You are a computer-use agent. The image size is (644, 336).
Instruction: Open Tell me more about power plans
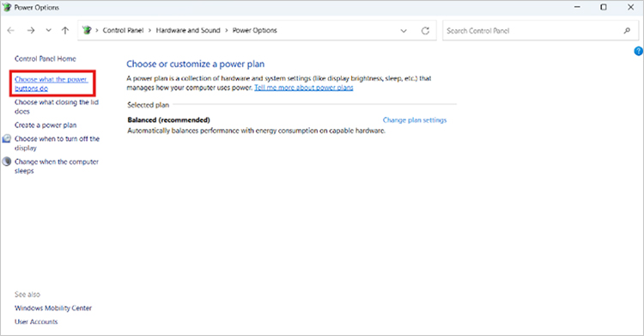(304, 88)
